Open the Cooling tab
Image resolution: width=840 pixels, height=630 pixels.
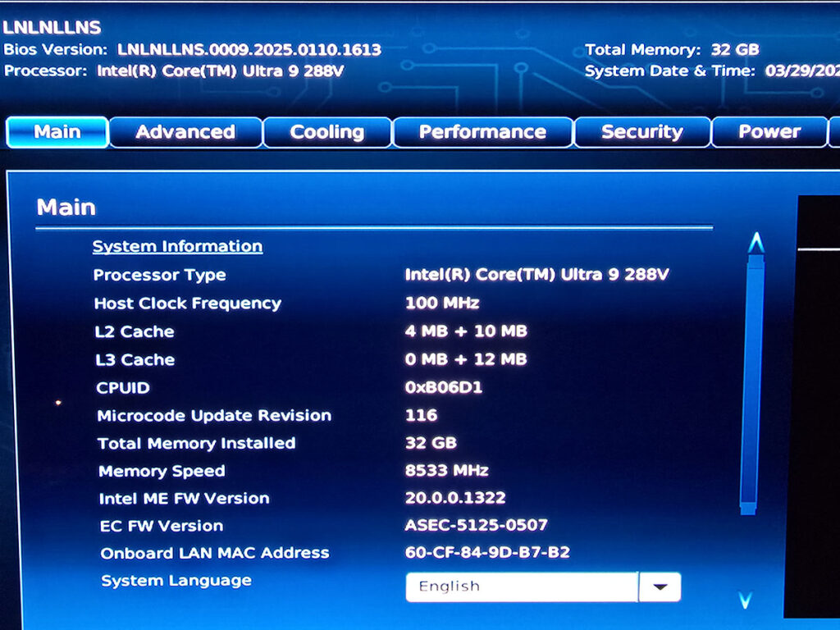point(326,132)
